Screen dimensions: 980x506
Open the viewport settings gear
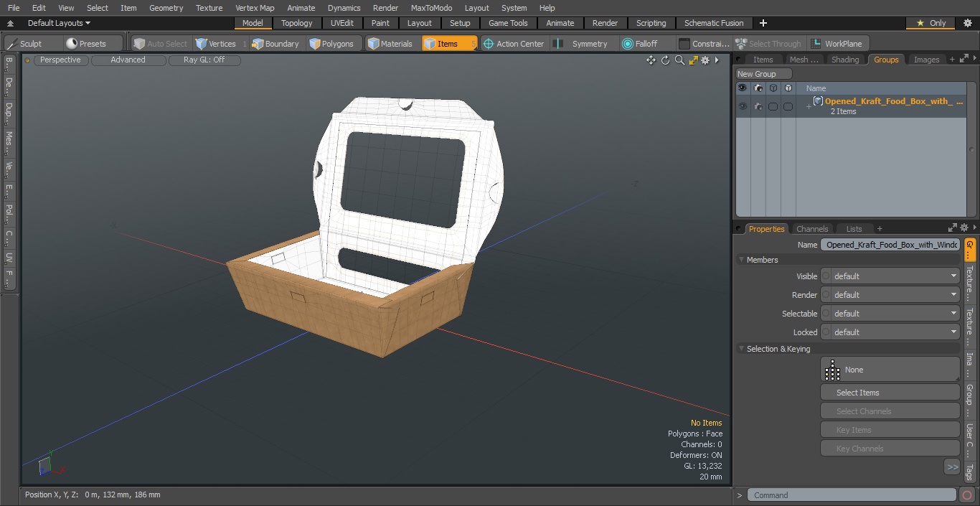(x=705, y=60)
